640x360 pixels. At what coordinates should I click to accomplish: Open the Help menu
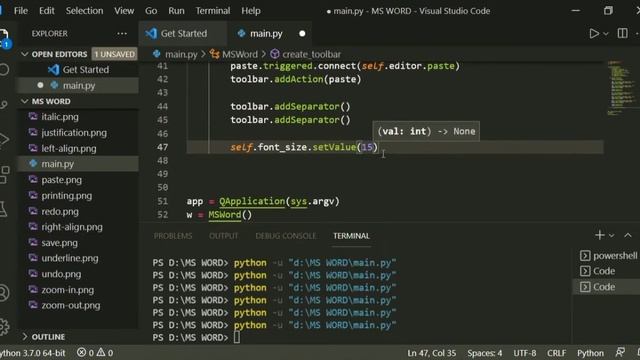point(251,11)
